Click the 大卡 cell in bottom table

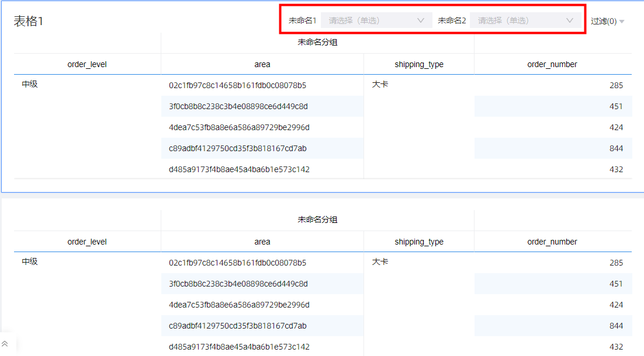(x=380, y=262)
